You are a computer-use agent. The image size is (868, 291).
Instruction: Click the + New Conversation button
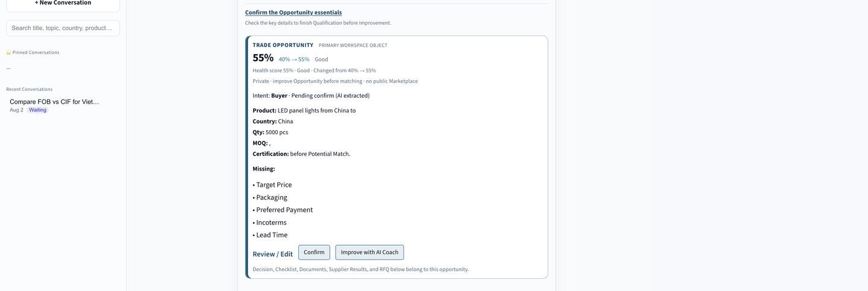pyautogui.click(x=63, y=5)
